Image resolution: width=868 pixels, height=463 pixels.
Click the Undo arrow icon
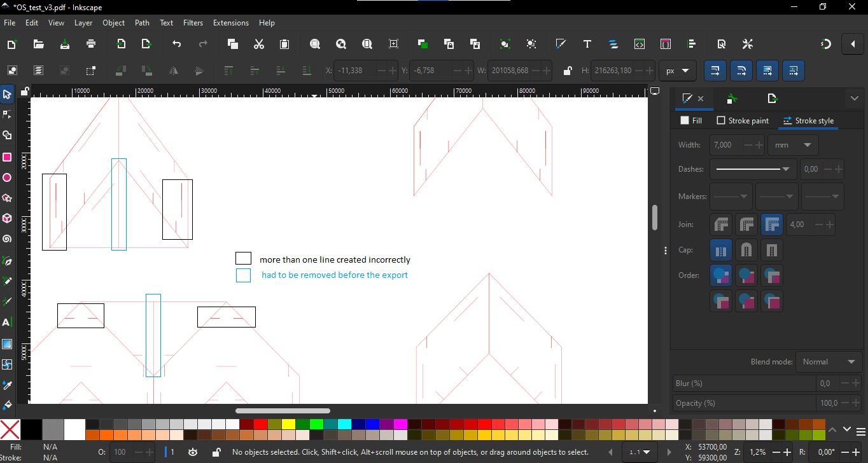[x=177, y=44]
